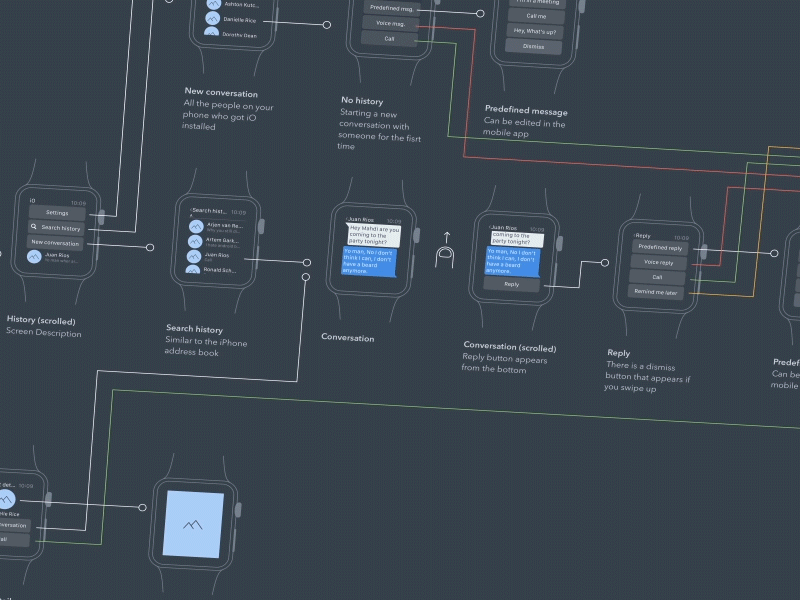Click back chevron on the Reply screen
The height and width of the screenshot is (600, 800).
click(635, 236)
